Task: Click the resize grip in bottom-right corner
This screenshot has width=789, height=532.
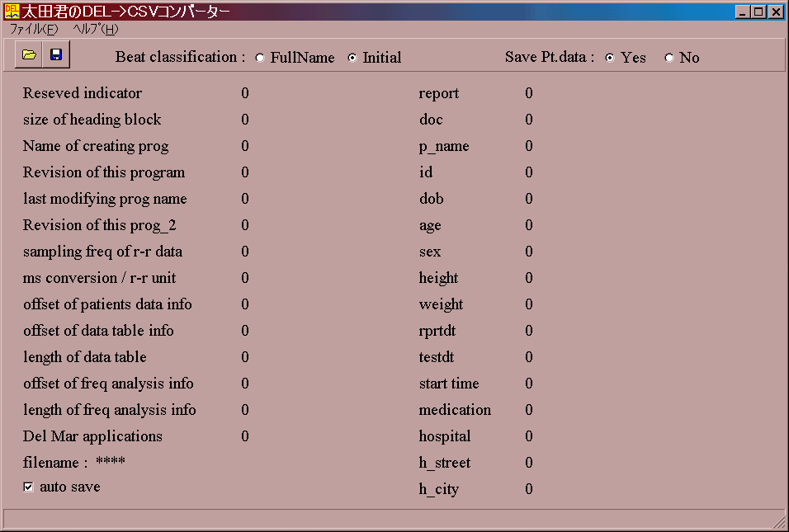Action: coord(780,523)
